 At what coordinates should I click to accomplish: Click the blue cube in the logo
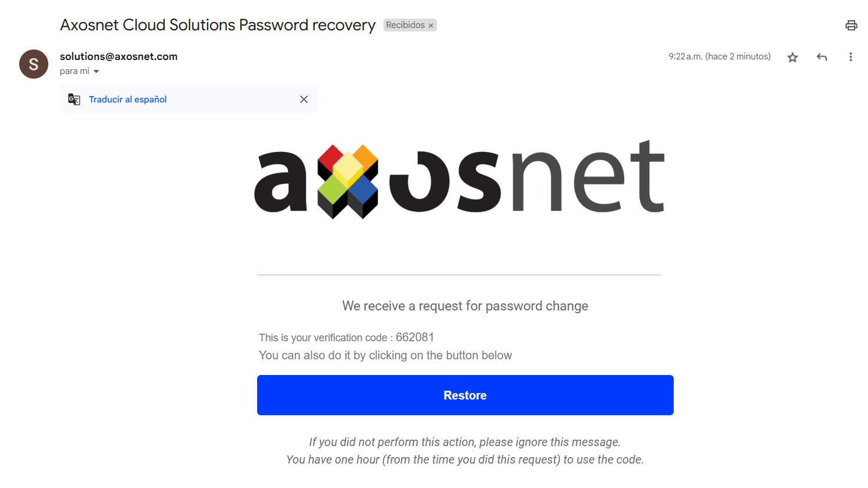[364, 189]
